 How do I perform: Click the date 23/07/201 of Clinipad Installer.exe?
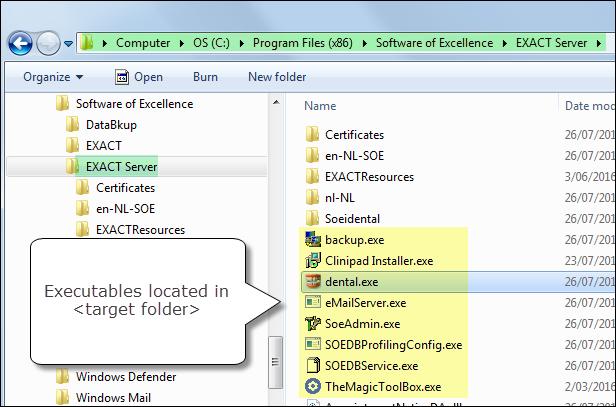tap(589, 261)
